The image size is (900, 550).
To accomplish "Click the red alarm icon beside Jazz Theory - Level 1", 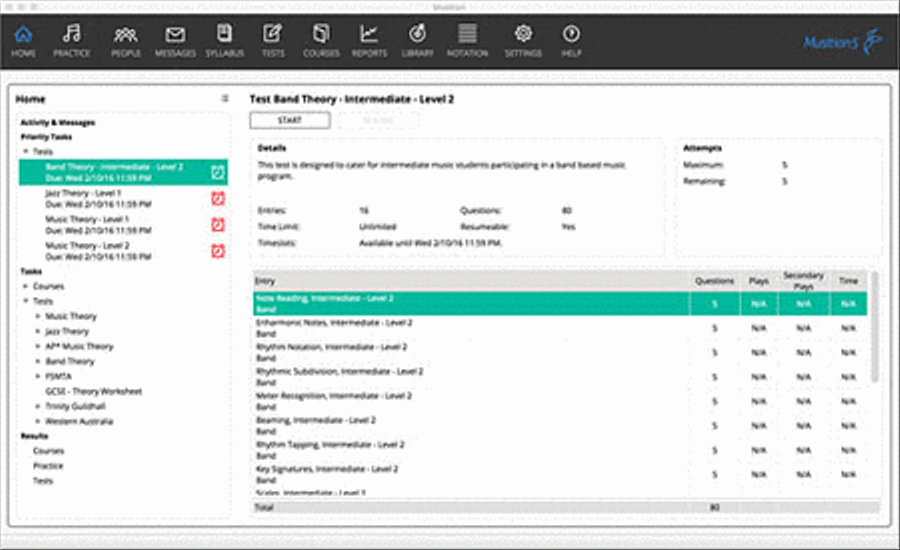I will (x=218, y=199).
